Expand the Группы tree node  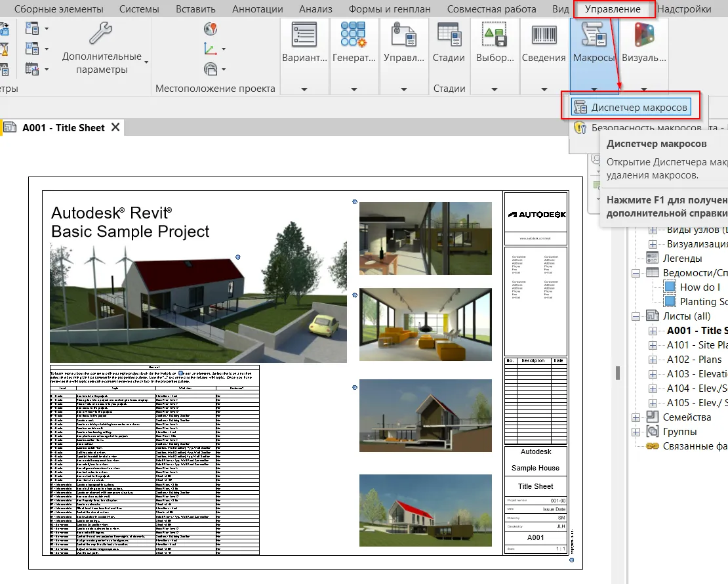(x=636, y=432)
